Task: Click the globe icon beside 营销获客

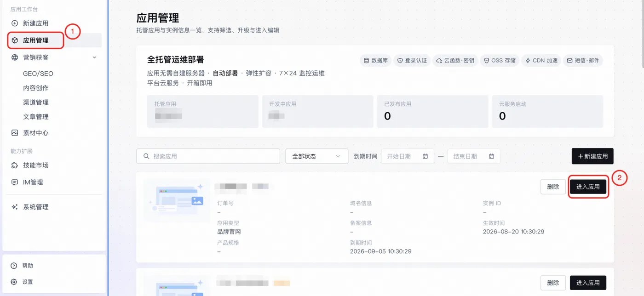Action: click(15, 57)
